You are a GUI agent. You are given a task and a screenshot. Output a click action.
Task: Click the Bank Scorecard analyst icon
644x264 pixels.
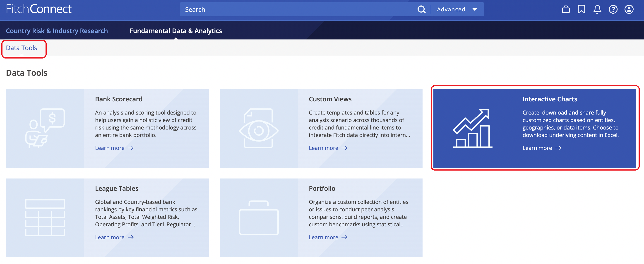[x=45, y=128]
